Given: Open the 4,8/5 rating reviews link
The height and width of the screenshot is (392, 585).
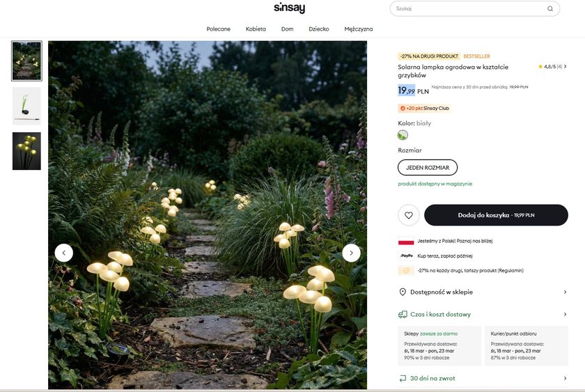Looking at the screenshot, I should click(552, 67).
